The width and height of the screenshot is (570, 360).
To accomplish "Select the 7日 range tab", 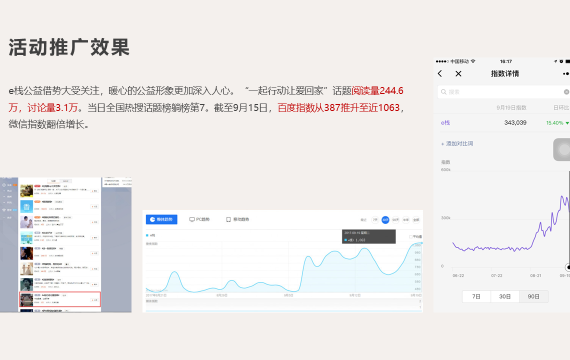I will click(x=476, y=297).
